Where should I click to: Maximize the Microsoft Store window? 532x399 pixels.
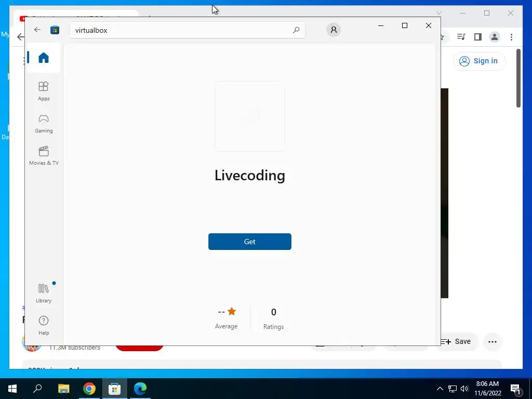click(404, 25)
